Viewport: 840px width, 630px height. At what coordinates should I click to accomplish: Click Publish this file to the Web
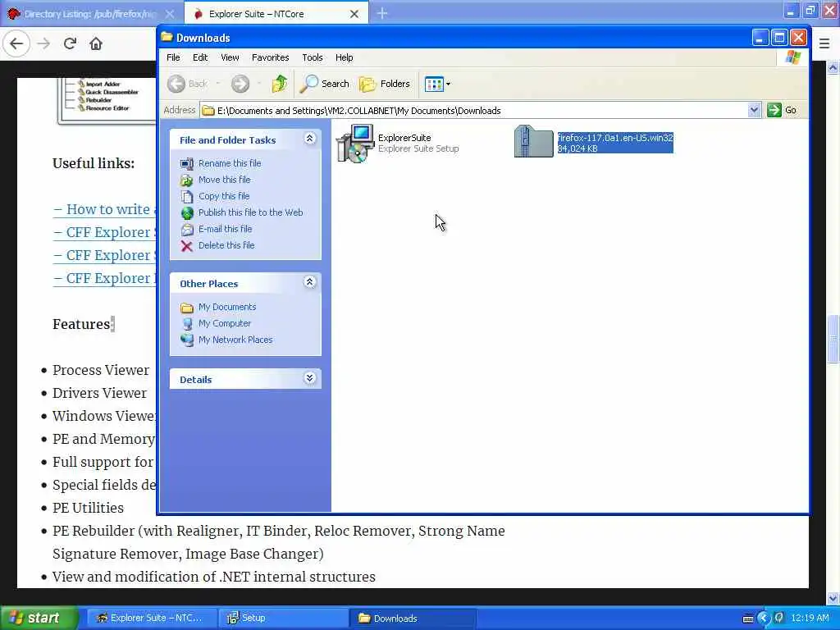251,212
